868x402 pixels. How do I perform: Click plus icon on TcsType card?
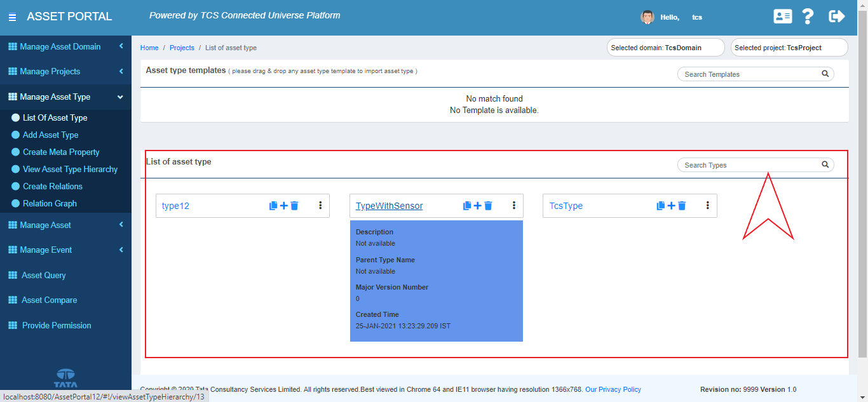[672, 206]
